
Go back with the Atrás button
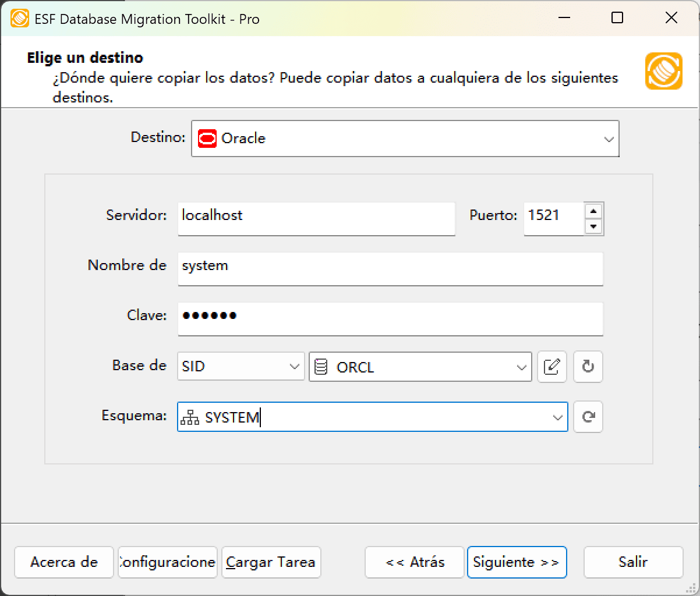(x=414, y=562)
